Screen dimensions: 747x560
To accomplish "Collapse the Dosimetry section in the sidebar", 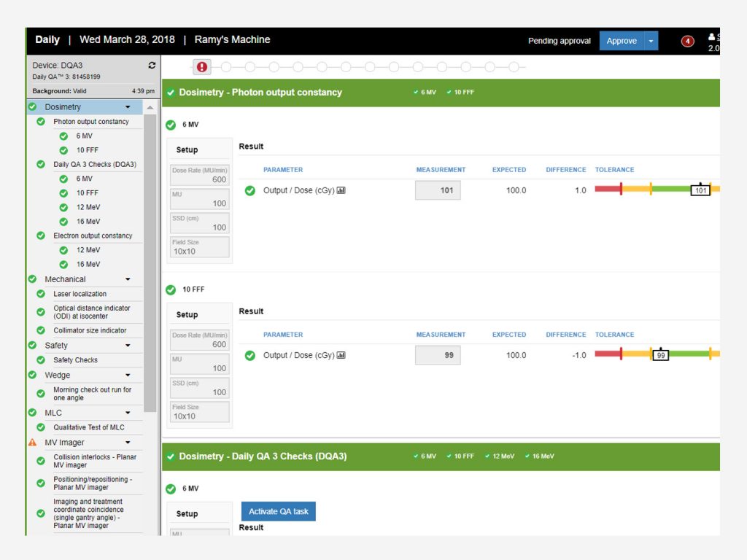I will coord(128,107).
